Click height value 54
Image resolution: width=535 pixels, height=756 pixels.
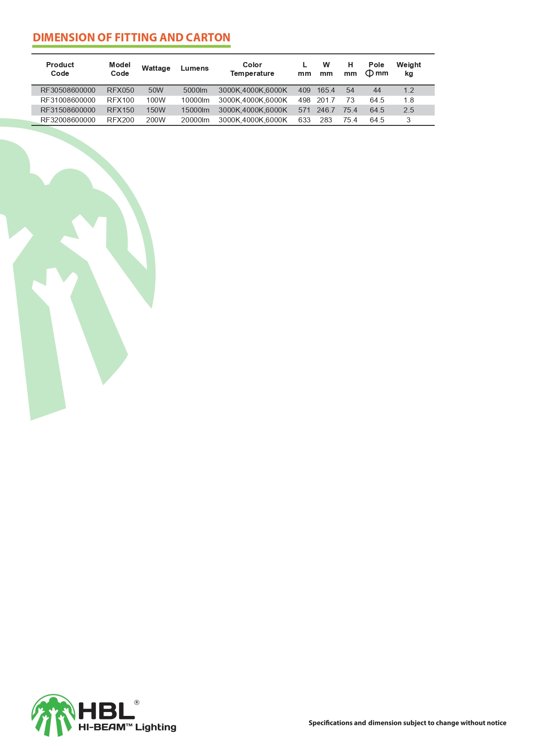click(x=350, y=90)
